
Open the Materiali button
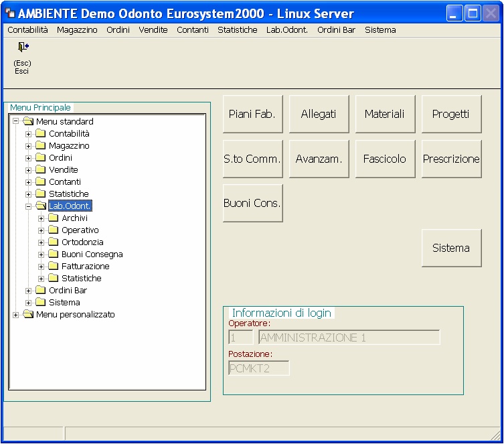click(385, 114)
